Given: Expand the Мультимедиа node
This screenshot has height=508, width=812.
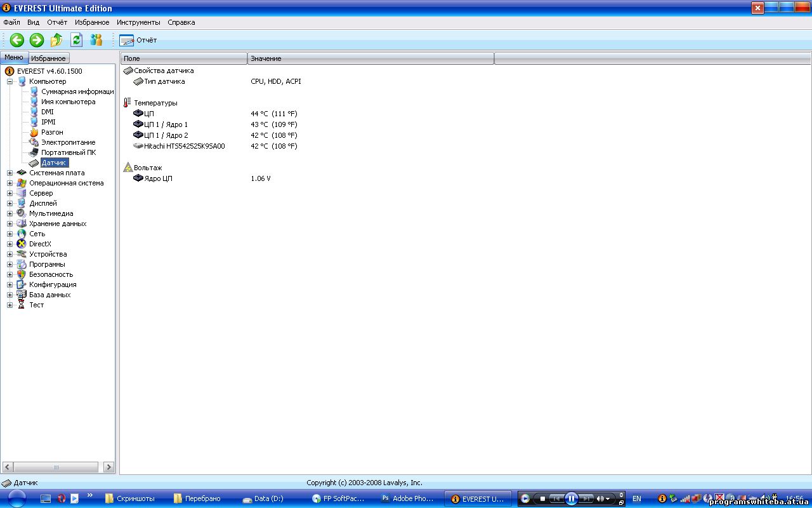Looking at the screenshot, I should click(x=10, y=213).
